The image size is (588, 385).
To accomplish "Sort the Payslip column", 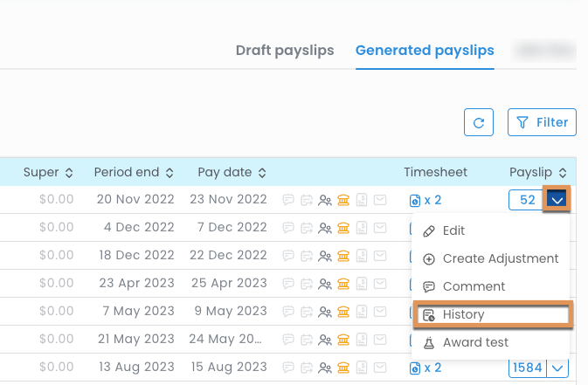I will [538, 173].
